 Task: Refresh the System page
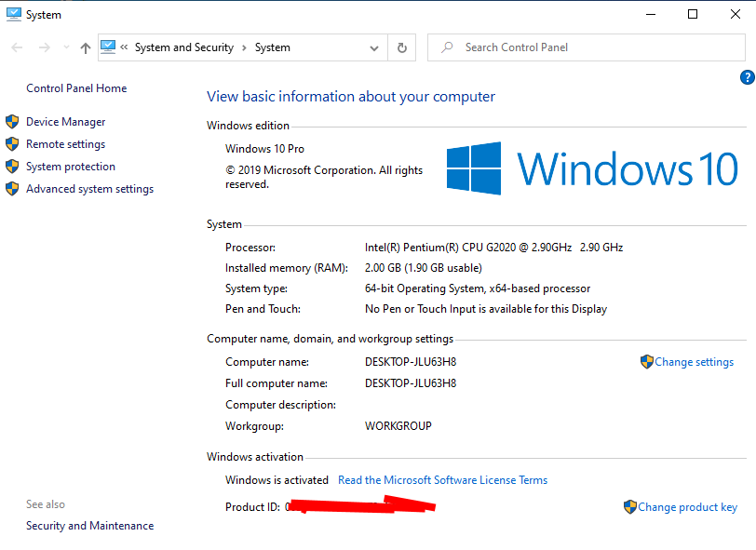click(x=401, y=47)
